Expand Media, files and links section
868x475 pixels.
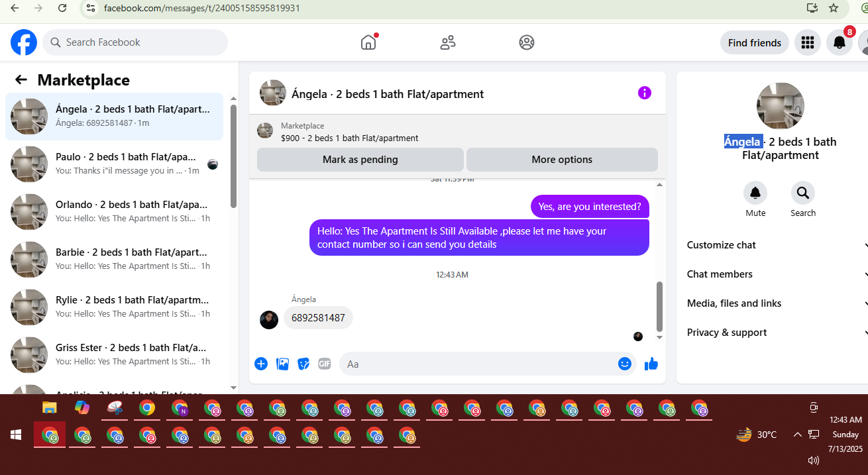click(777, 303)
